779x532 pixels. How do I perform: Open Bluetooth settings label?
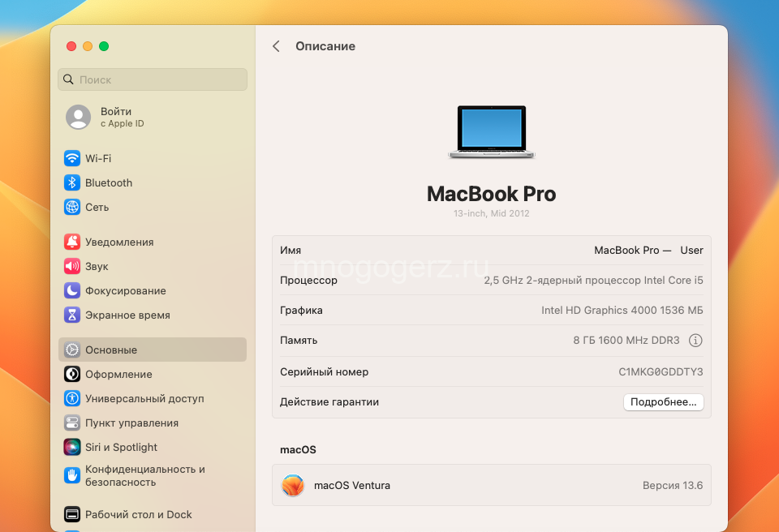coord(109,182)
